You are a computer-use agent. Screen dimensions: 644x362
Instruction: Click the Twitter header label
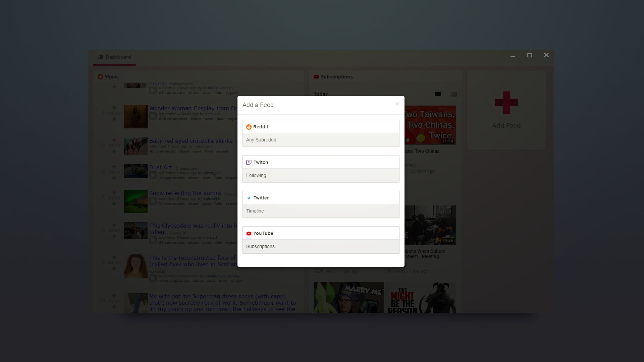pyautogui.click(x=261, y=198)
